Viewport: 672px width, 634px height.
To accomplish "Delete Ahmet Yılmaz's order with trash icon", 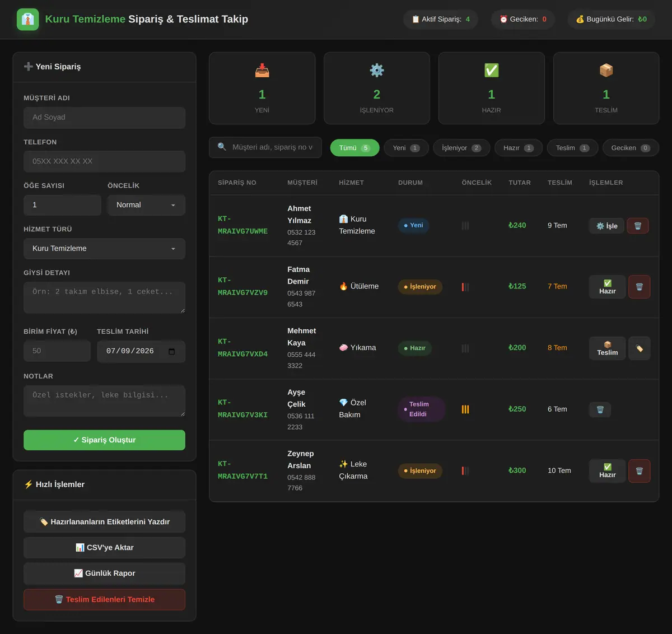I will 638,226.
